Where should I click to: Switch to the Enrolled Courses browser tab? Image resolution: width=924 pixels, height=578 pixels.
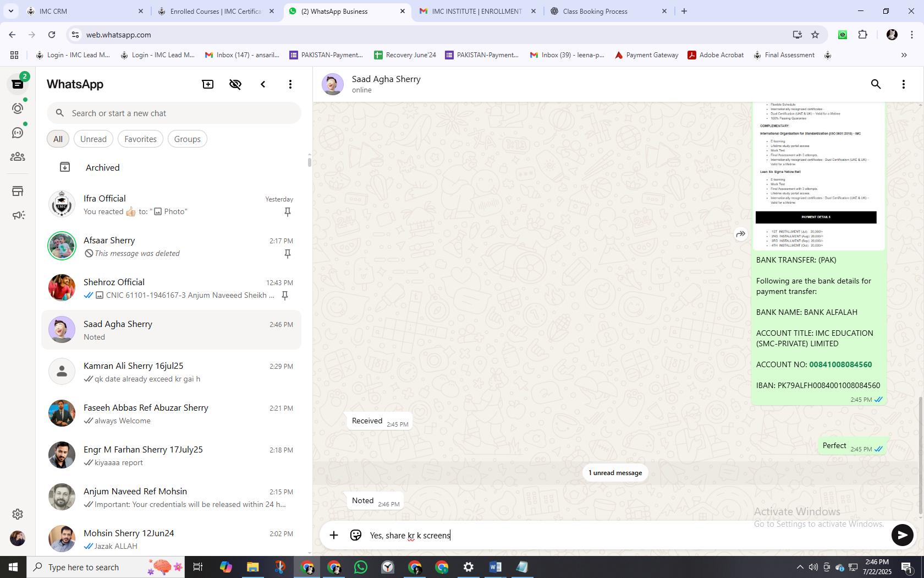(x=216, y=11)
